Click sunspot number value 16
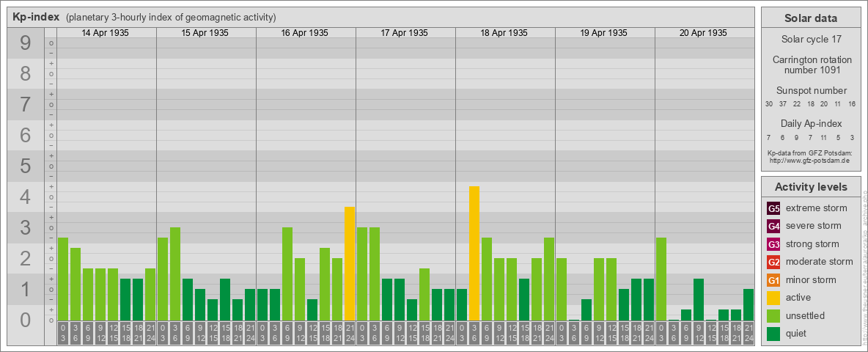868x352 pixels. 852,104
